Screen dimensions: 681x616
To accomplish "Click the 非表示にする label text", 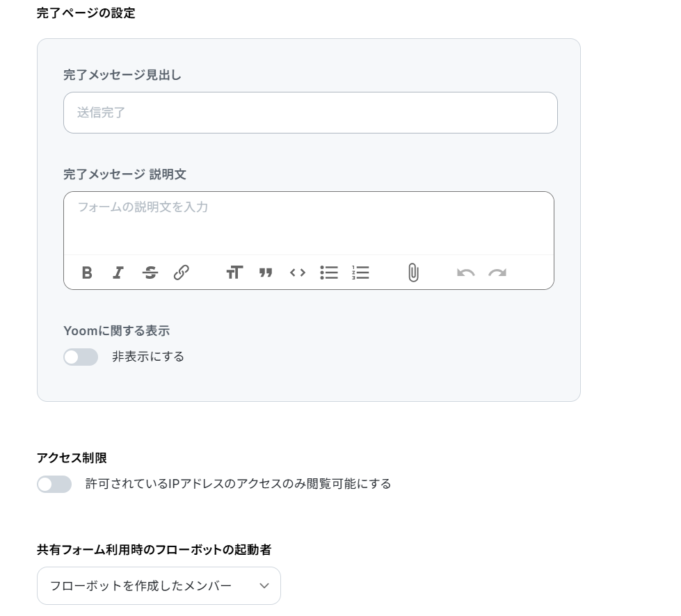I will coord(148,357).
